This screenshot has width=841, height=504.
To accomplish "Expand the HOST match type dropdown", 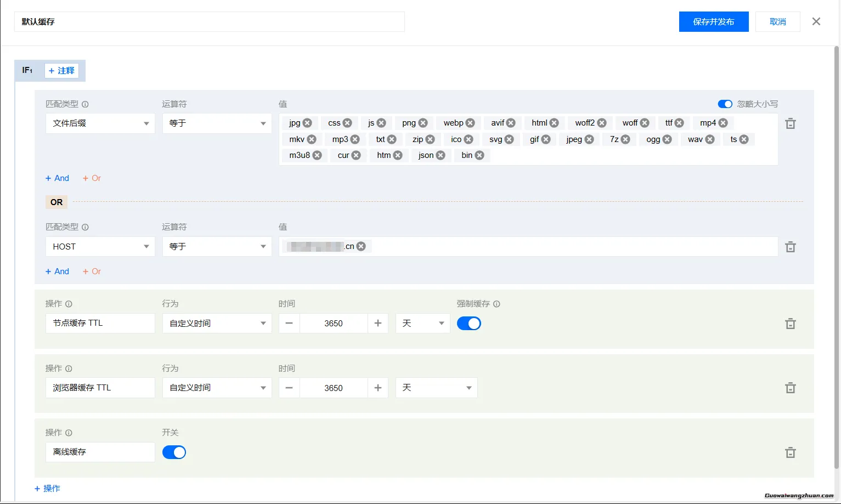I will [x=100, y=247].
